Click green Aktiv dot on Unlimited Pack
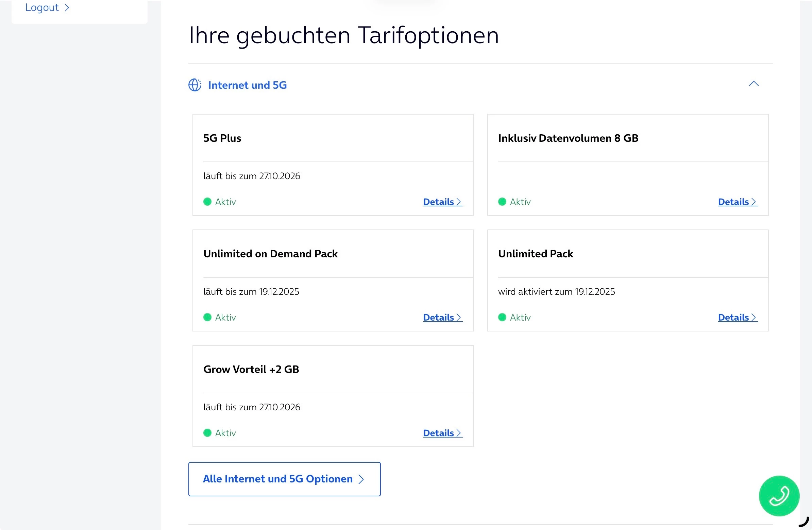The width and height of the screenshot is (812, 530). (502, 318)
